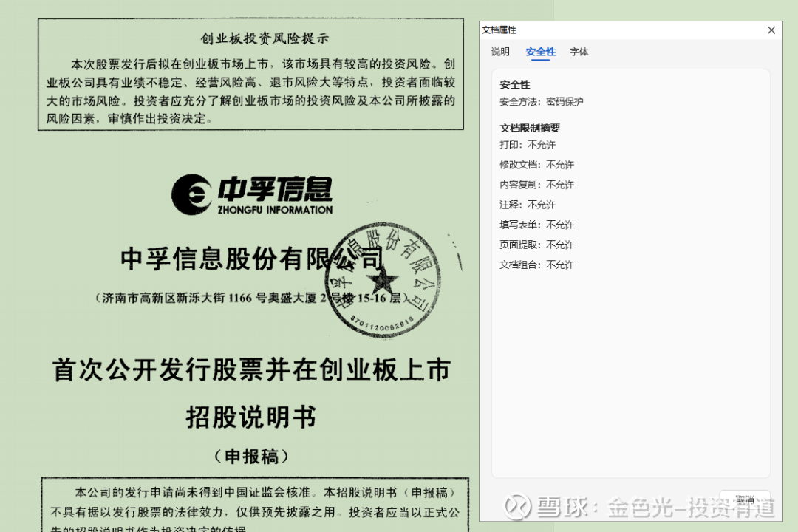Screen dimensions: 798x532
Task: Close the 文档属性 dialog with X
Action: 771,30
